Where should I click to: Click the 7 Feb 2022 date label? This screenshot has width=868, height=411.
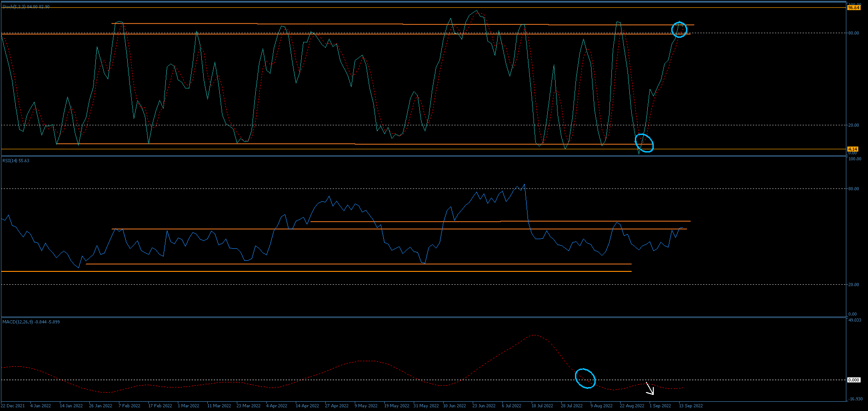click(129, 406)
